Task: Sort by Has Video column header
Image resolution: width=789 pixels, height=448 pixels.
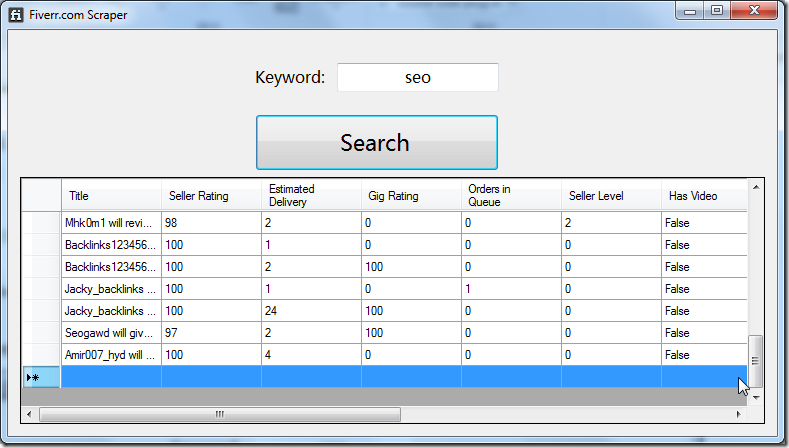Action: pyautogui.click(x=704, y=195)
